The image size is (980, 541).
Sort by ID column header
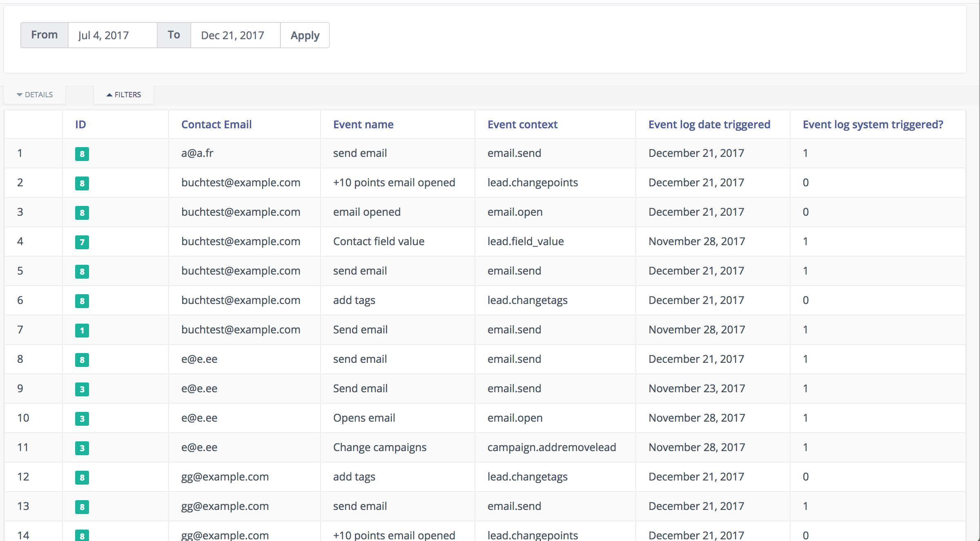point(80,124)
